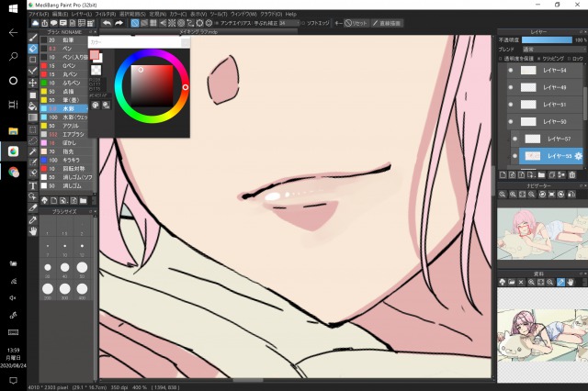Open settings gear on レイヤー55
The height and width of the screenshot is (391, 588).
(579, 157)
